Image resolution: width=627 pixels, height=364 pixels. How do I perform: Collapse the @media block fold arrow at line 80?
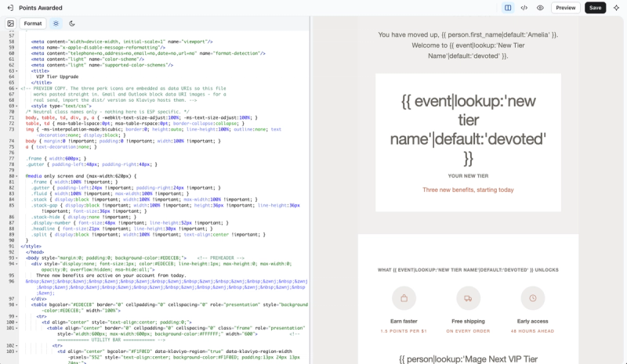click(16, 176)
